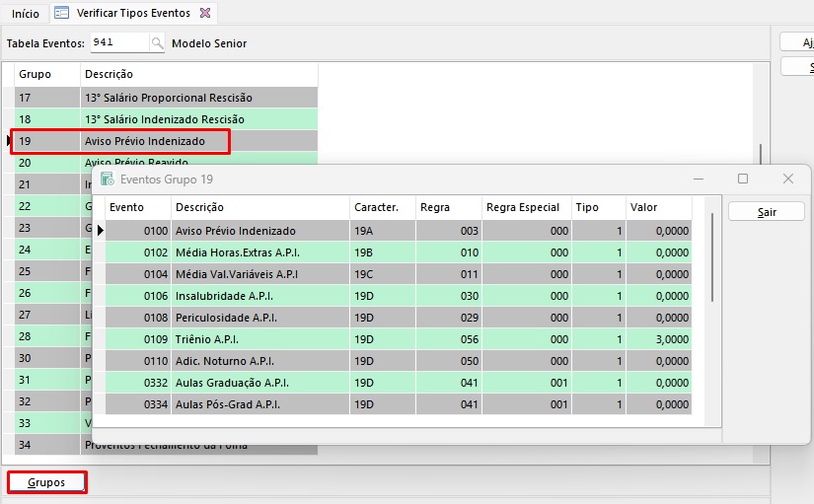
Task: Select group number 28 row
Action: pyautogui.click(x=47, y=336)
